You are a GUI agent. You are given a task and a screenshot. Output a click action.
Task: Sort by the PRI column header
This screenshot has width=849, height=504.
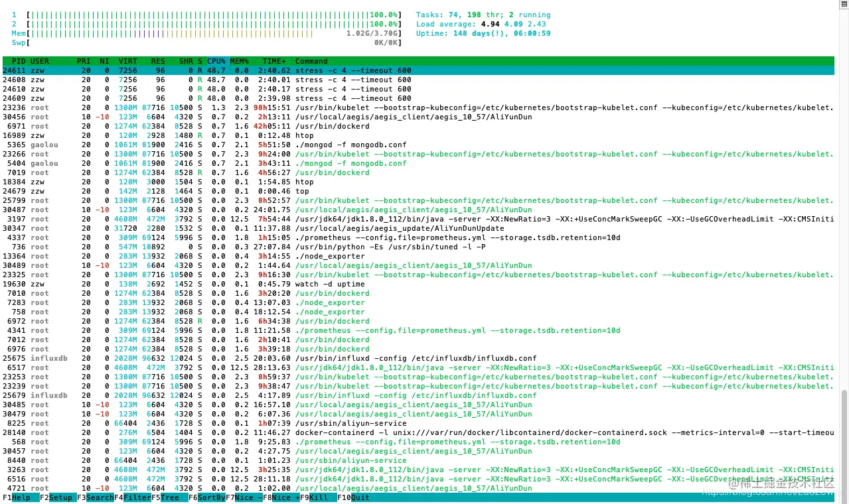84,61
